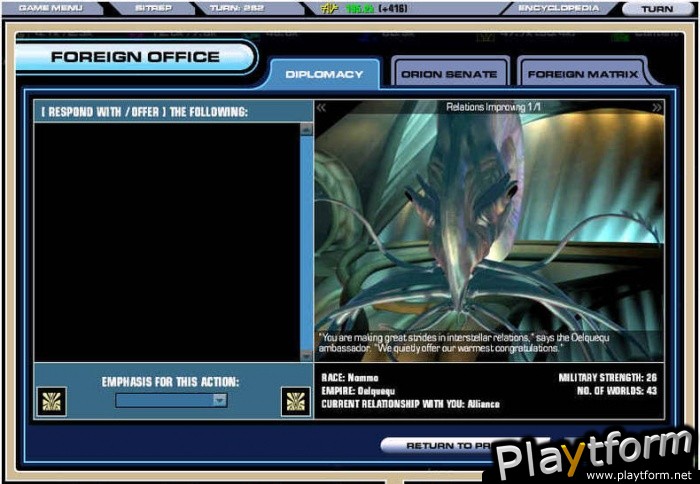Click the scroll up arrow of offer list
The width and height of the screenshot is (700, 484).
tap(307, 129)
